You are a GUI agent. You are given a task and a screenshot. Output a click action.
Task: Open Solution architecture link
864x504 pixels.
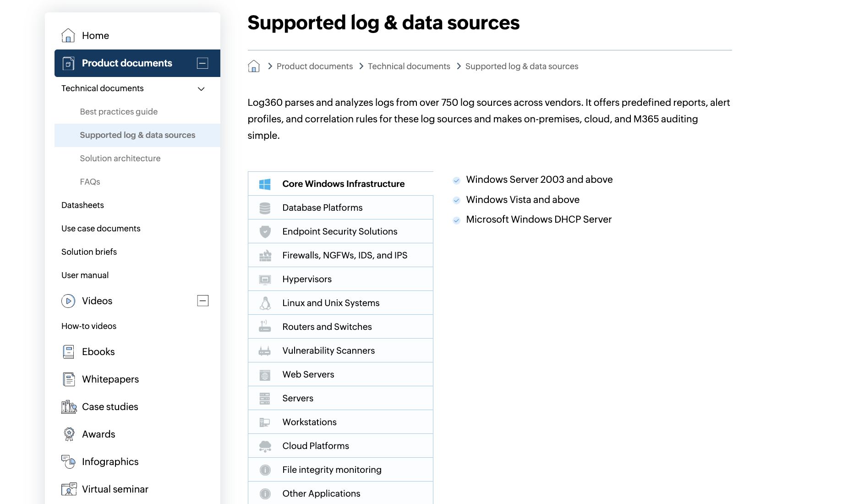pos(120,159)
